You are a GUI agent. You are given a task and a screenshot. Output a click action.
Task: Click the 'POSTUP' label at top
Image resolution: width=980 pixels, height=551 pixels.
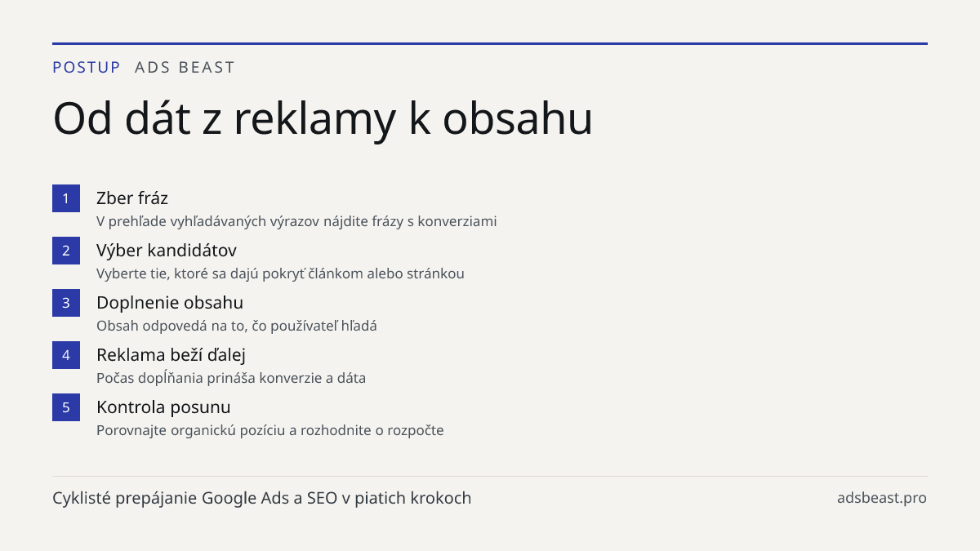(87, 68)
